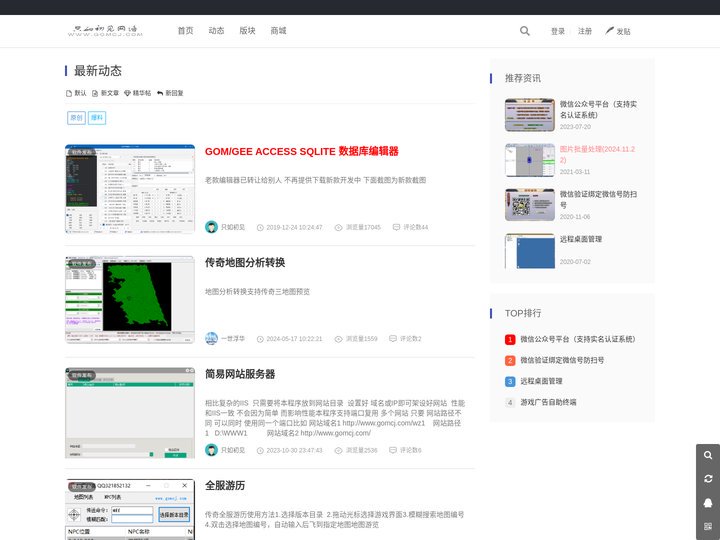Viewport: 720px width, 540px height.
Task: Open recommended 微信公众号平台（支持实名认证系统) title
Action: pyautogui.click(x=598, y=110)
